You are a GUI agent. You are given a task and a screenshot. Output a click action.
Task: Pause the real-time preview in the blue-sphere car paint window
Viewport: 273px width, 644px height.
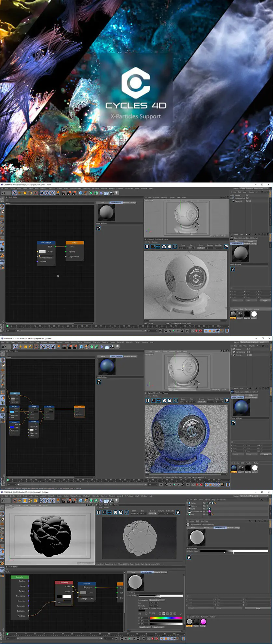pyautogui.click(x=147, y=401)
